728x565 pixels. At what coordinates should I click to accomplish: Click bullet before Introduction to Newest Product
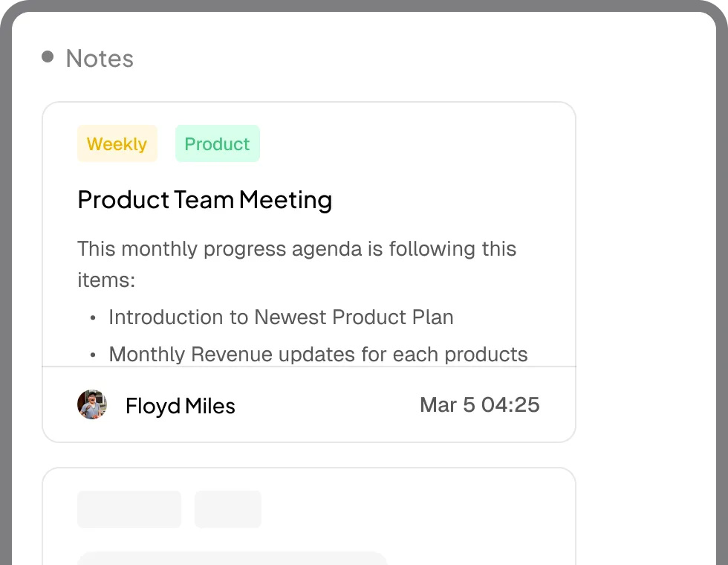pos(93,318)
